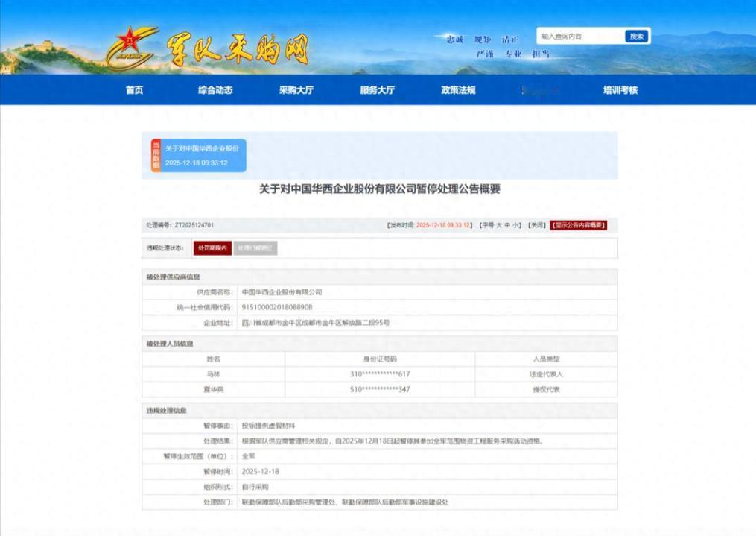This screenshot has height=536, width=756.
Task: Click the red publish time 2025-12-18 09:33:12
Action: pyautogui.click(x=442, y=225)
